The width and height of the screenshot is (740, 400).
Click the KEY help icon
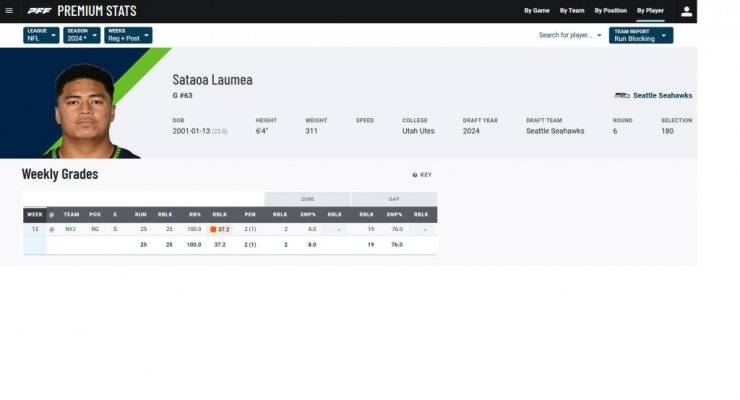415,175
